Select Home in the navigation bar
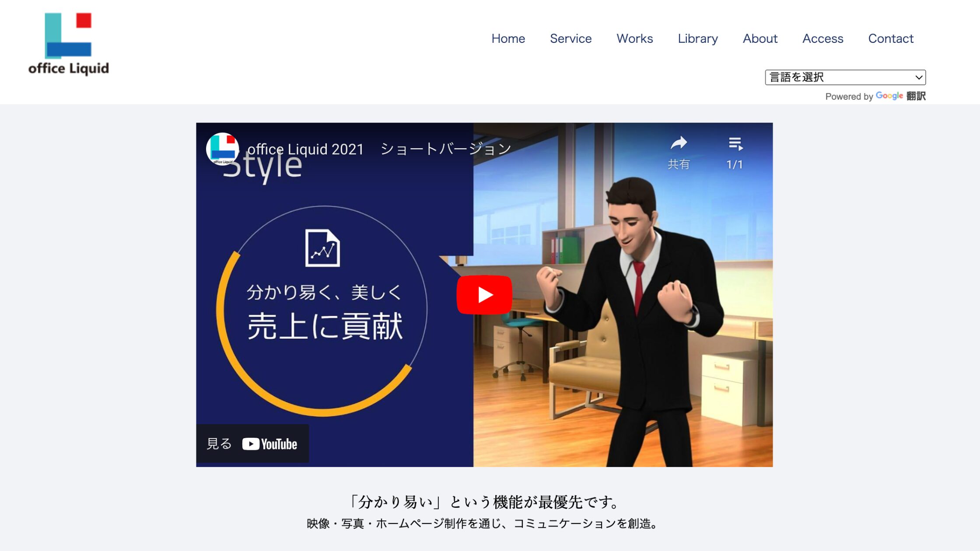Screen dimensions: 980x551 coord(508,38)
